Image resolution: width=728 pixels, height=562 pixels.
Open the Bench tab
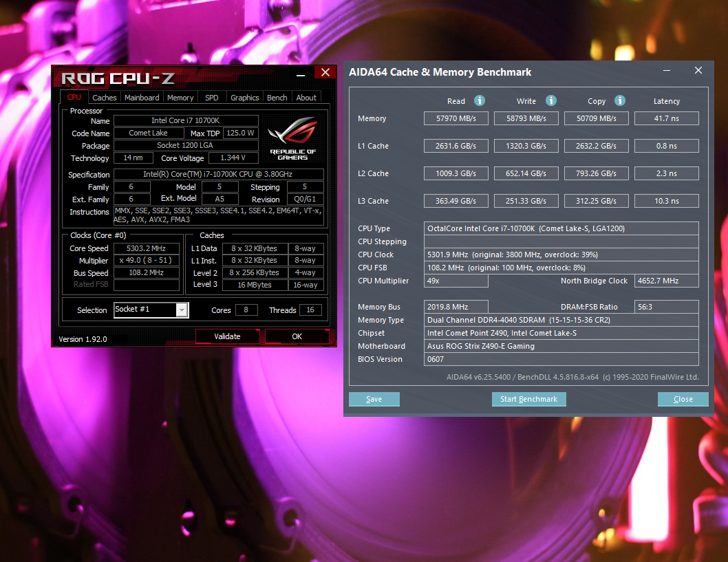(277, 98)
